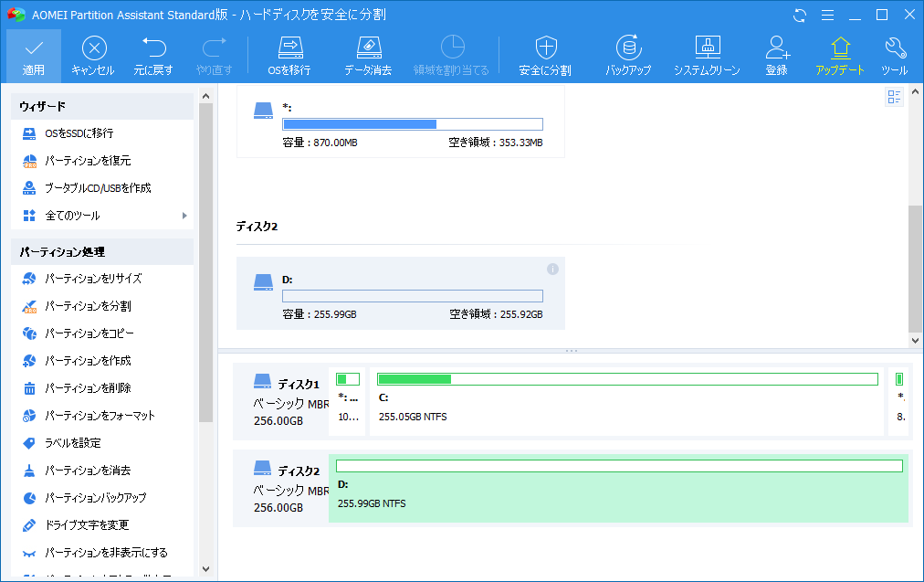Click the アップデート icon
This screenshot has width=924, height=582.
pos(840,56)
